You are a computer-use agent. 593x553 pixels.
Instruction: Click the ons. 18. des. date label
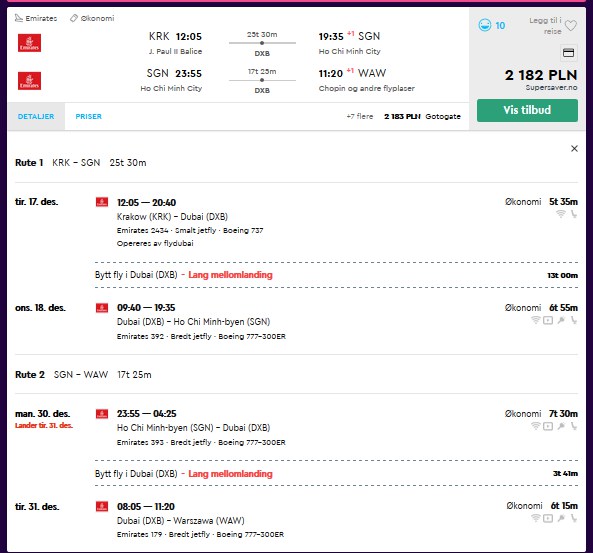point(40,308)
